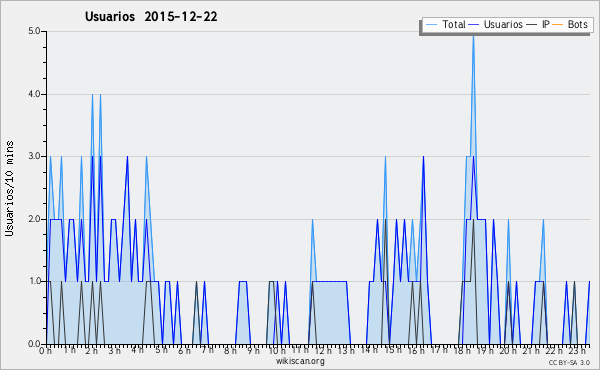Click the 'Bots' legend label
This screenshot has height=370, width=600.
tap(577, 24)
